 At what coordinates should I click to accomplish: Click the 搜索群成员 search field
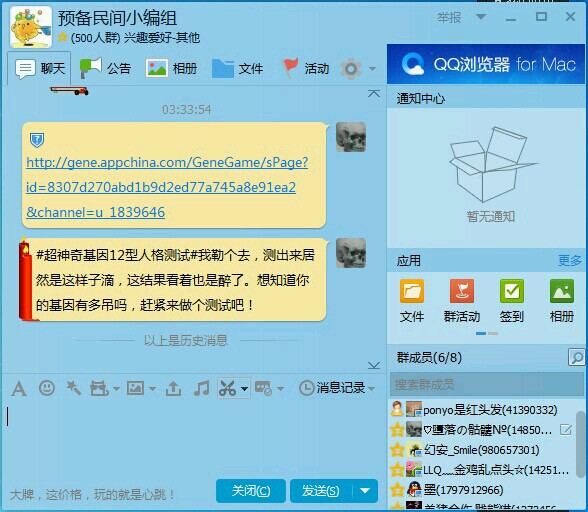tap(486, 384)
